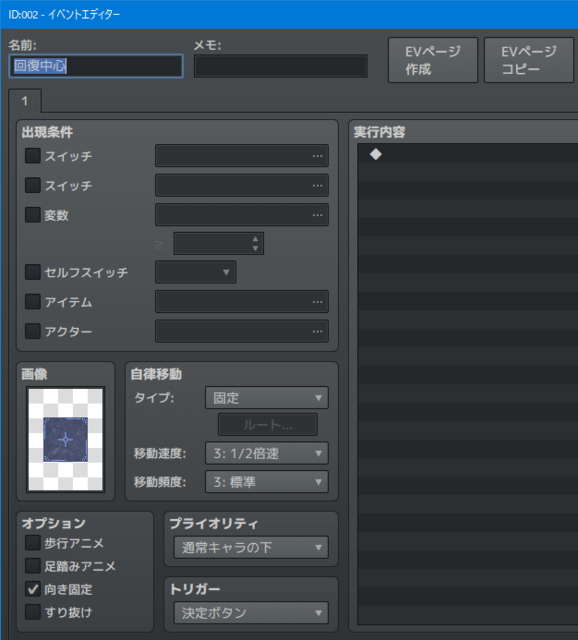
Task: Open the アイテム selection ellipsis
Action: tap(317, 302)
